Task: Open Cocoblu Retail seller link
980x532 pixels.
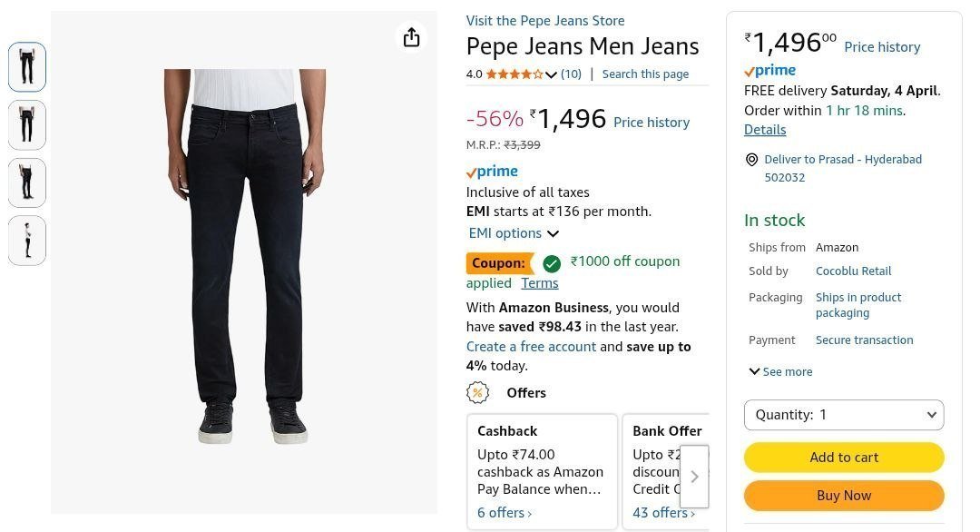Action: pos(853,271)
